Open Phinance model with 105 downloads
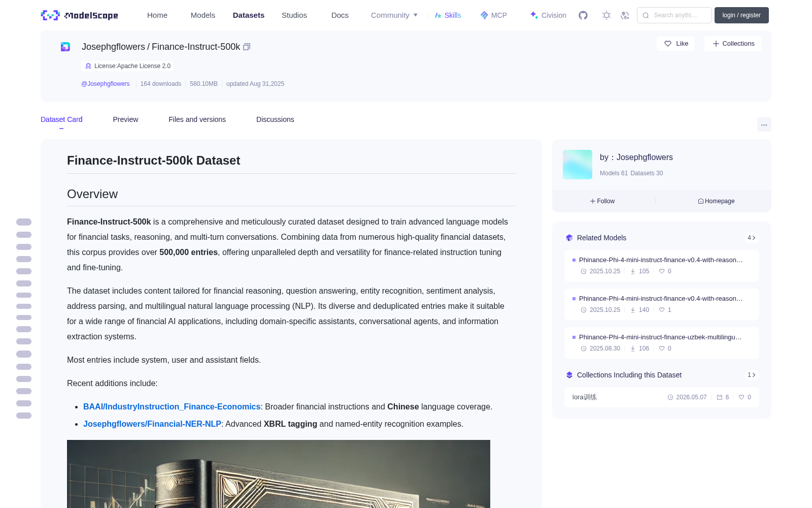Image resolution: width=812 pixels, height=508 pixels. coord(662,266)
